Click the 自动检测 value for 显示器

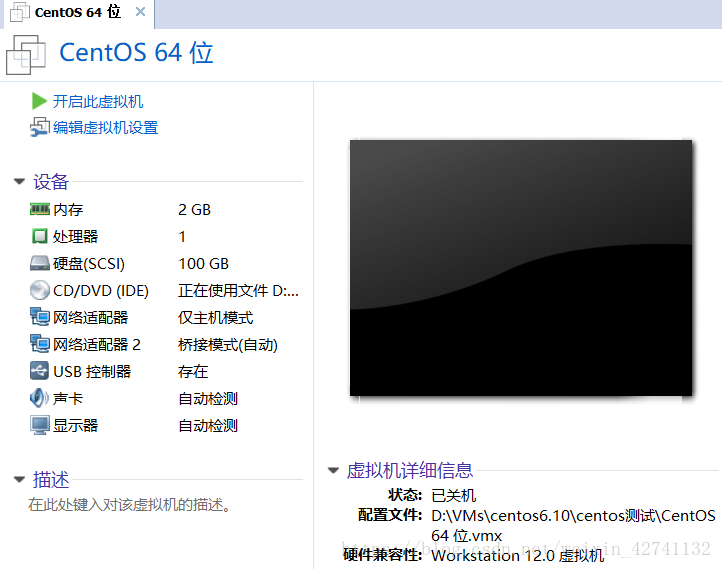tap(208, 425)
